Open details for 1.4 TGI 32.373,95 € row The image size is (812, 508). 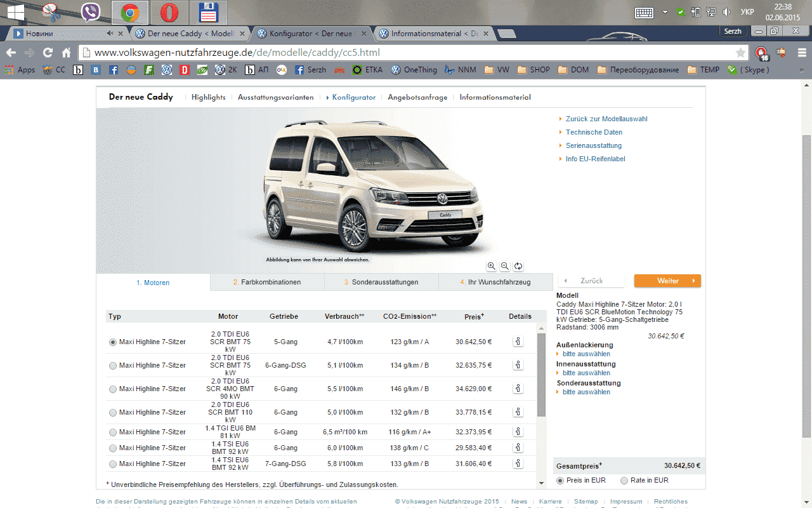pyautogui.click(x=518, y=432)
